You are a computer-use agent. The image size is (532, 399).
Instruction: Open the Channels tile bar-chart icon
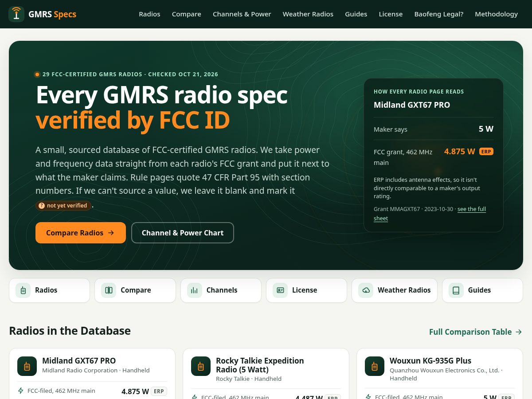[x=194, y=290]
